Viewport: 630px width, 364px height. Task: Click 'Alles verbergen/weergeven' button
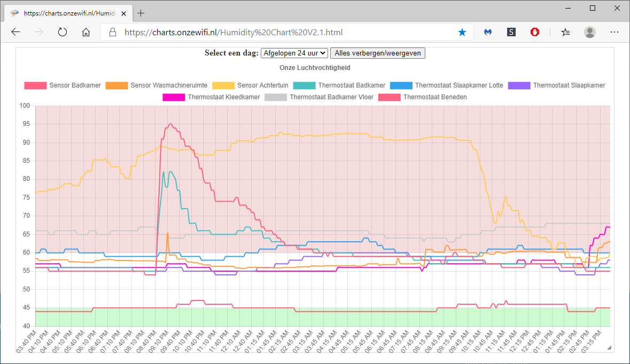[x=378, y=53]
